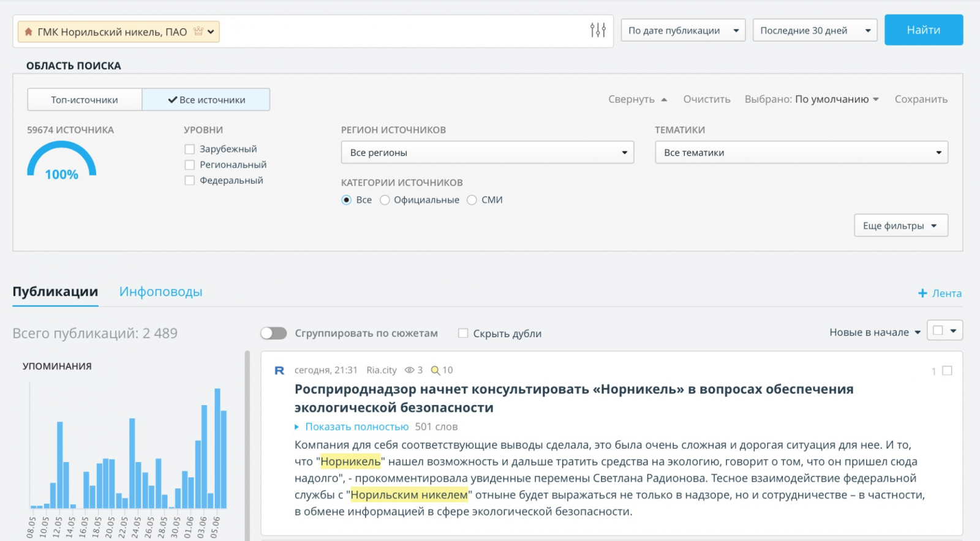This screenshot has width=980, height=541.
Task: Toggle Сгруппировать по сюжетам switch
Action: click(x=273, y=333)
